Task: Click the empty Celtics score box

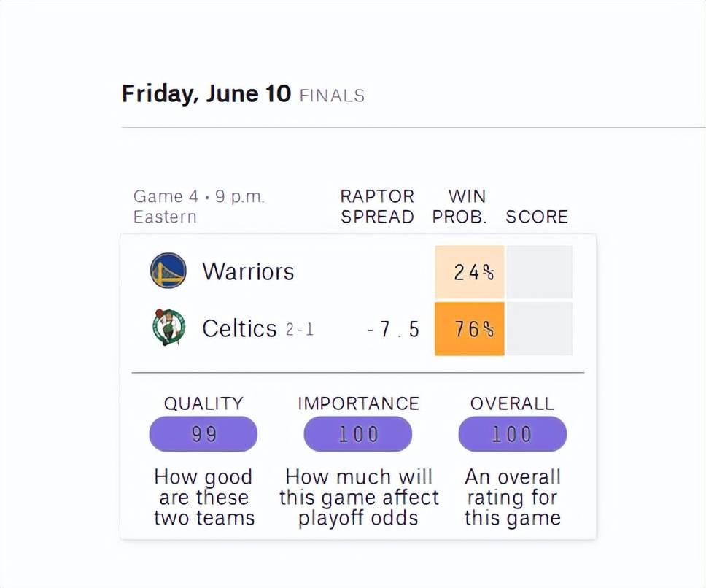Action: coord(540,329)
